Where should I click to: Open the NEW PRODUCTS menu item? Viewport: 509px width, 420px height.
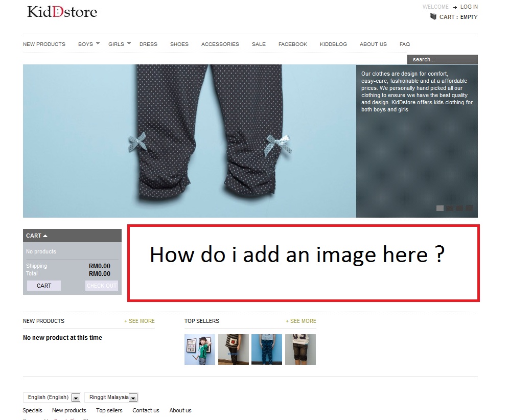point(44,44)
